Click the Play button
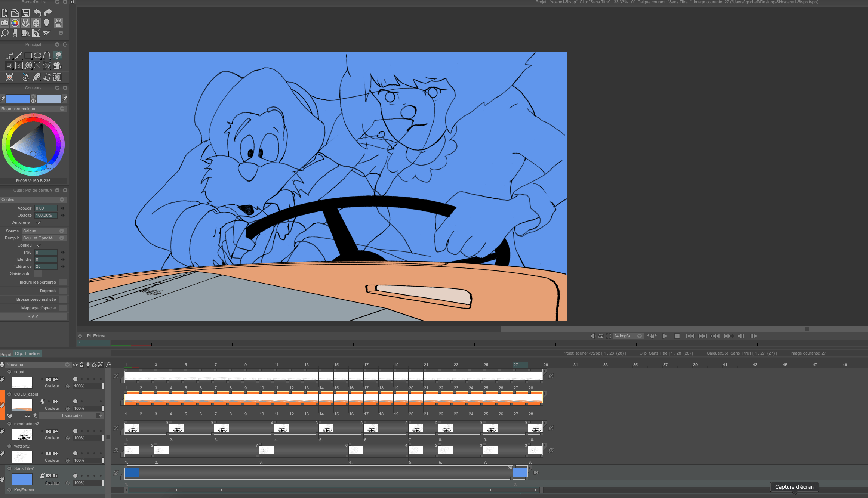The image size is (868, 498). (x=665, y=336)
